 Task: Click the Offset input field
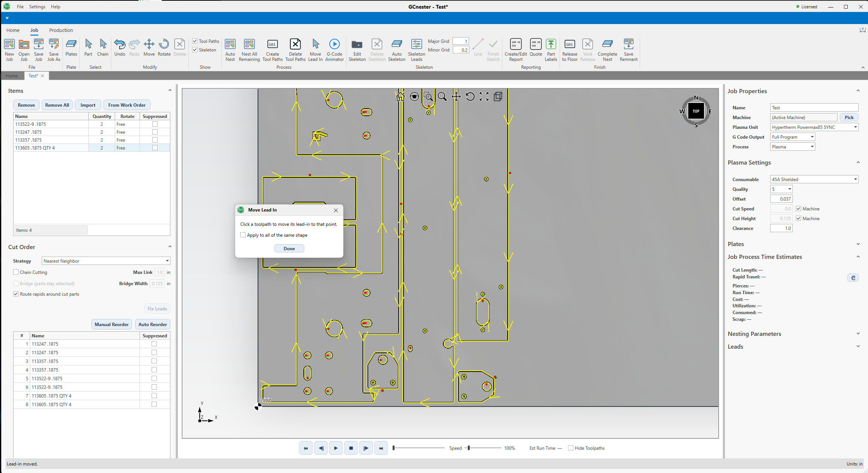point(782,199)
